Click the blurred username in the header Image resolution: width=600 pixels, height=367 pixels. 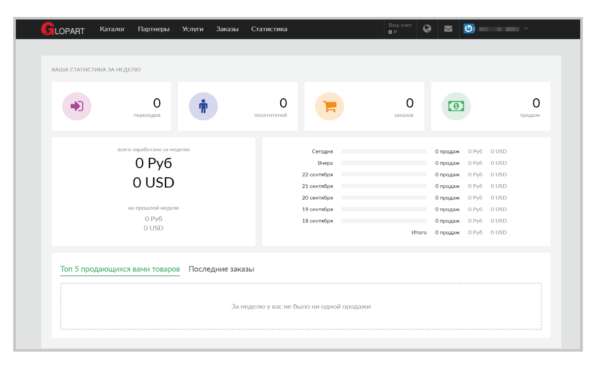499,29
